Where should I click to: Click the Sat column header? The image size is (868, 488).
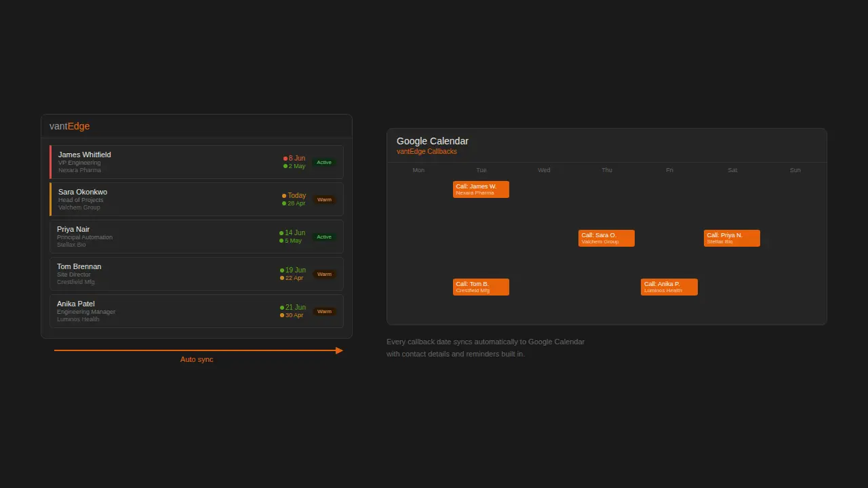(732, 170)
